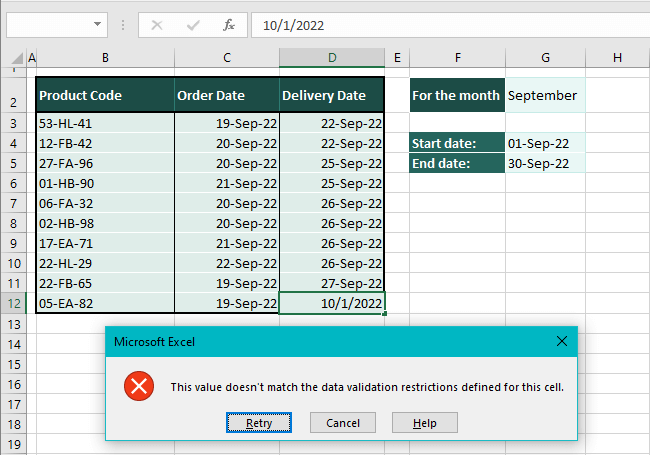Click the red error icon in dialog
The width and height of the screenshot is (650, 455).
[139, 386]
